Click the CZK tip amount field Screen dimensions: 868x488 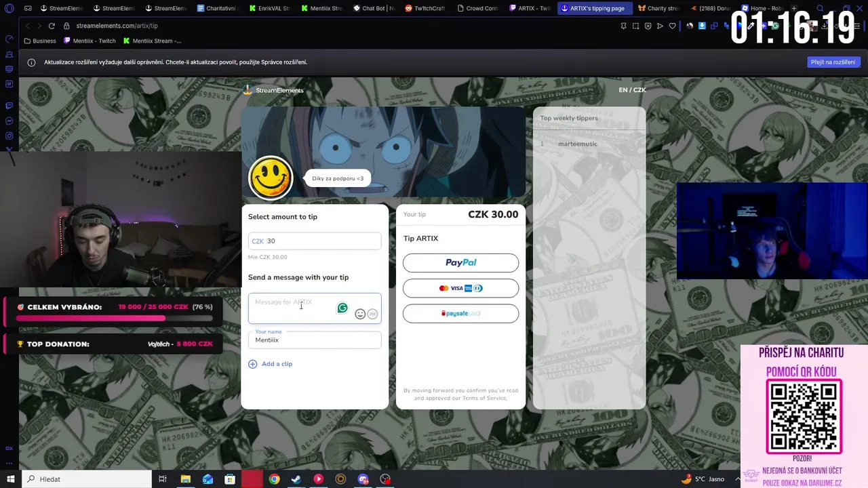click(315, 241)
